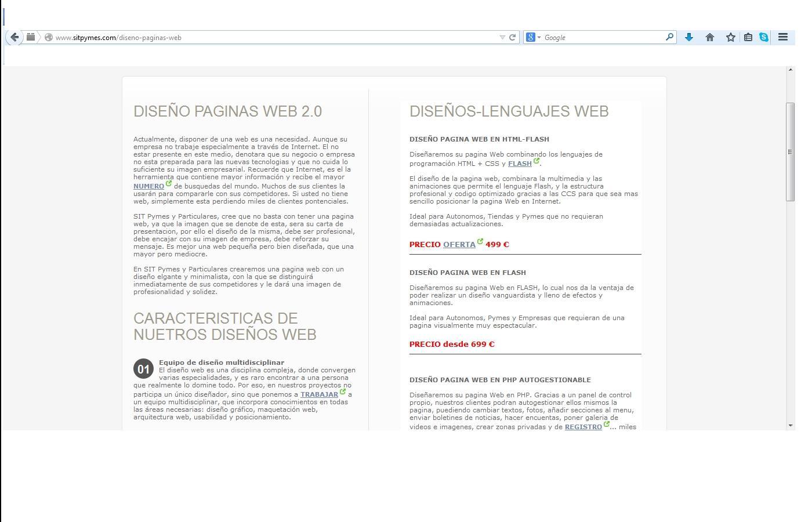Click the external-link icon beside FLASH

tap(536, 161)
